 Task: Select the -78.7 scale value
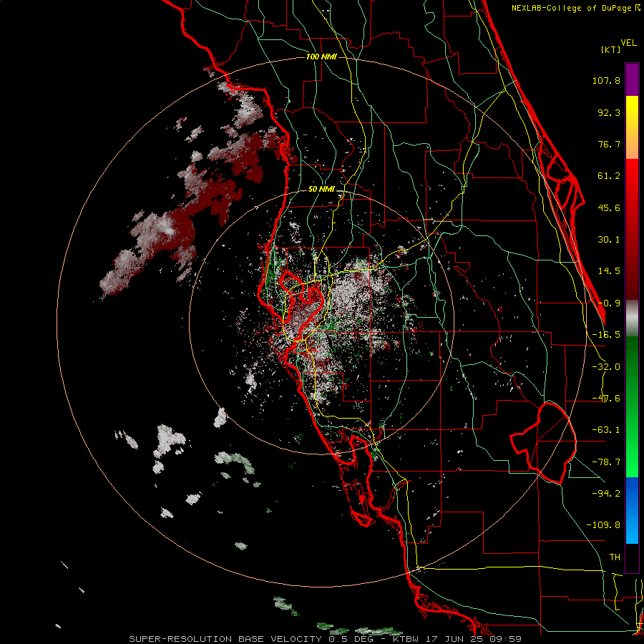[606, 462]
